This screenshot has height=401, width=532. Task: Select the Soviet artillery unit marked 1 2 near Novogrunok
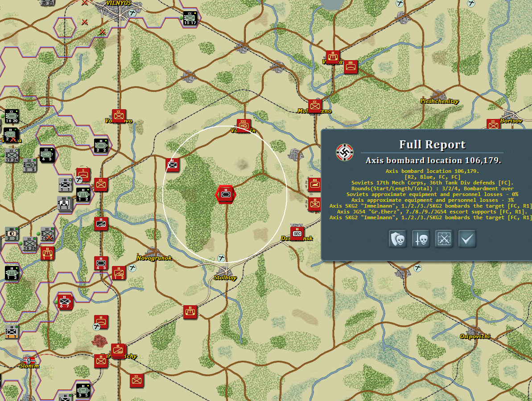point(119,273)
